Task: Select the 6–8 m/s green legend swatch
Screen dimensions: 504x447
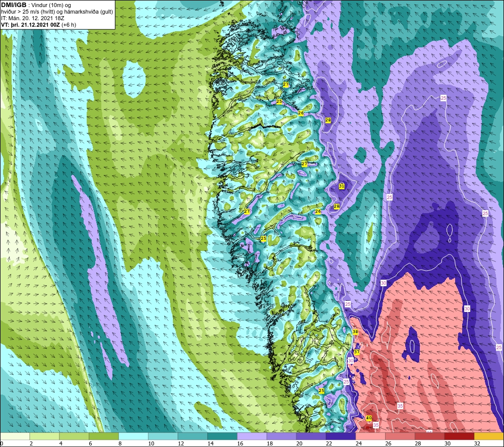Action: (104, 436)
